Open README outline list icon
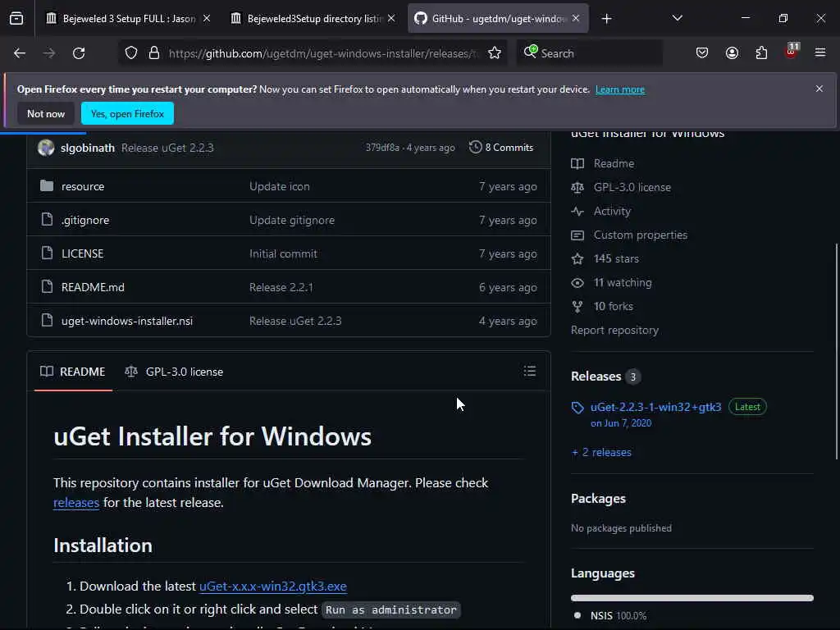840x630 pixels. tap(530, 372)
